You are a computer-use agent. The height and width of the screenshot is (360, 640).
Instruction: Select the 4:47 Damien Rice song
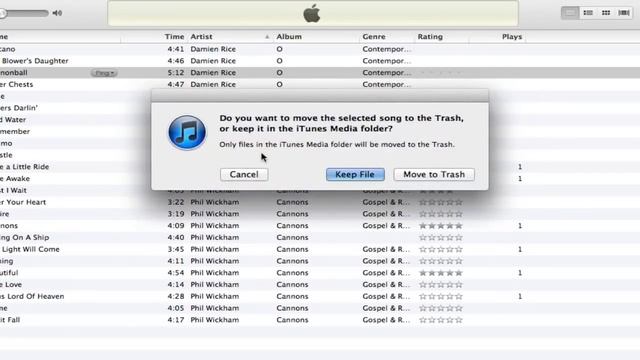point(320,84)
